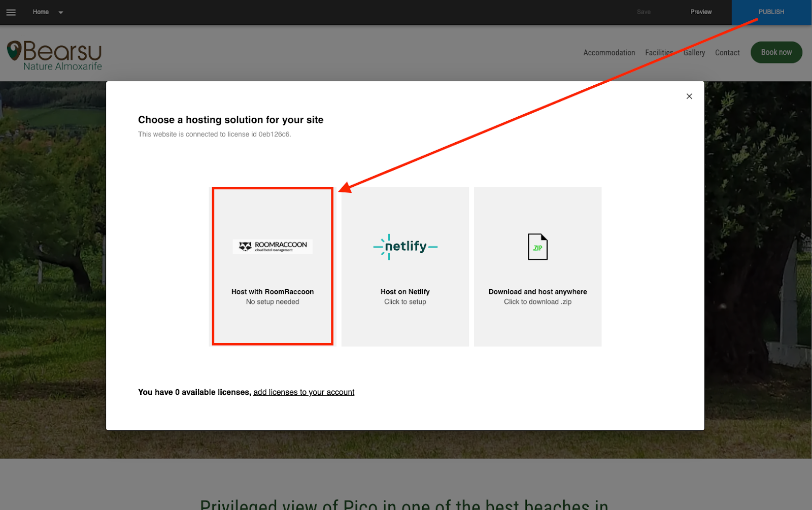Click the 'Click to download .zip' text
The width and height of the screenshot is (812, 510).
(x=537, y=302)
